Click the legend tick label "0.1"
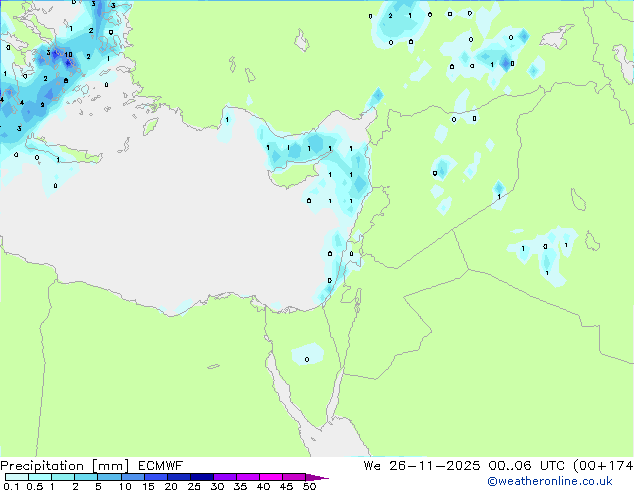Viewport: 634px width, 490px height. click(x=11, y=486)
